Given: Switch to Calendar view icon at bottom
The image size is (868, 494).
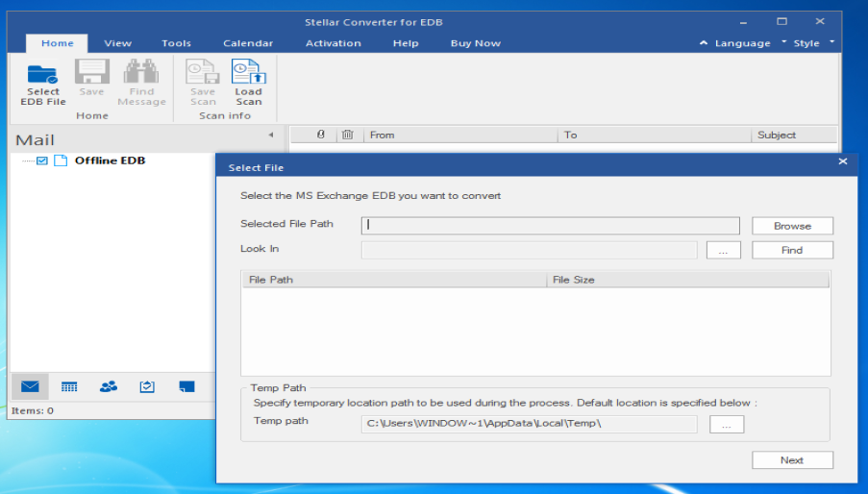Looking at the screenshot, I should click(x=69, y=386).
